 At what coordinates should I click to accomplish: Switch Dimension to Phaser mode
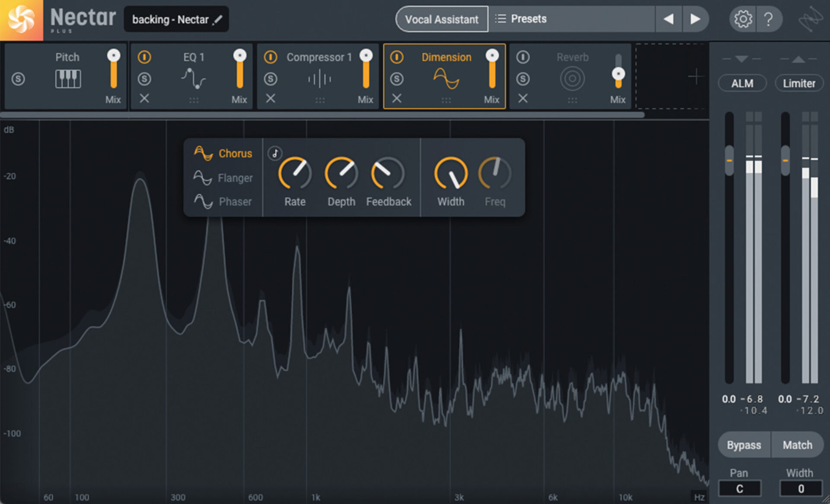point(235,201)
